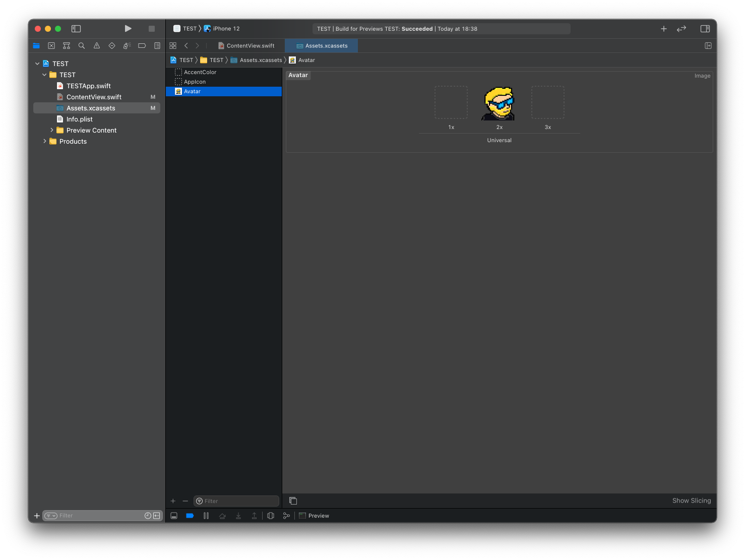Toggle the debug area visibility
This screenshot has height=560, width=745.
(174, 516)
